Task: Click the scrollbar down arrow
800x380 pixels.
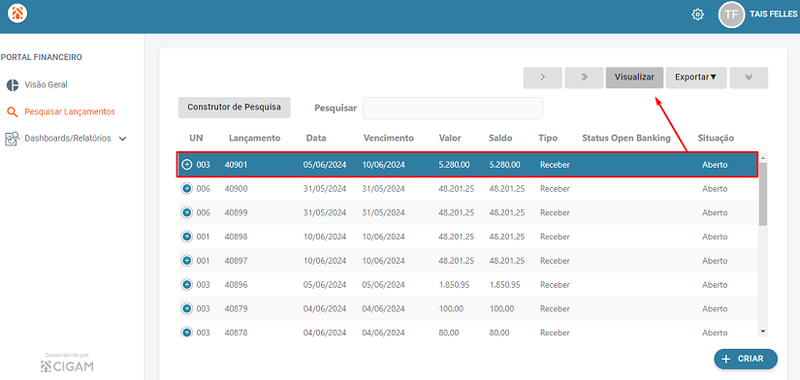Action: 763,331
